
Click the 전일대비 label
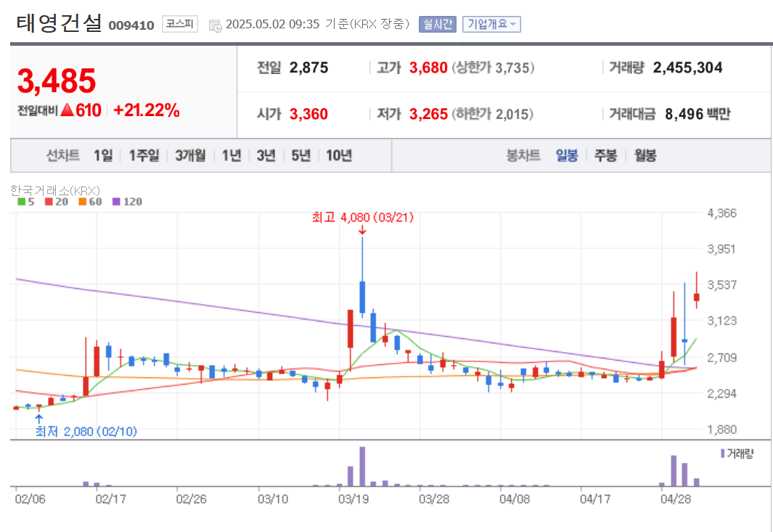(x=38, y=110)
